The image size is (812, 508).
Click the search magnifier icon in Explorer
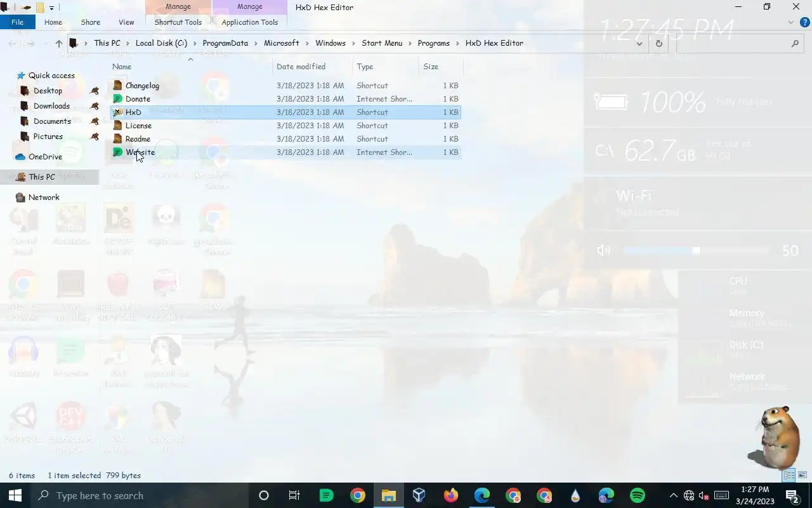(x=795, y=43)
